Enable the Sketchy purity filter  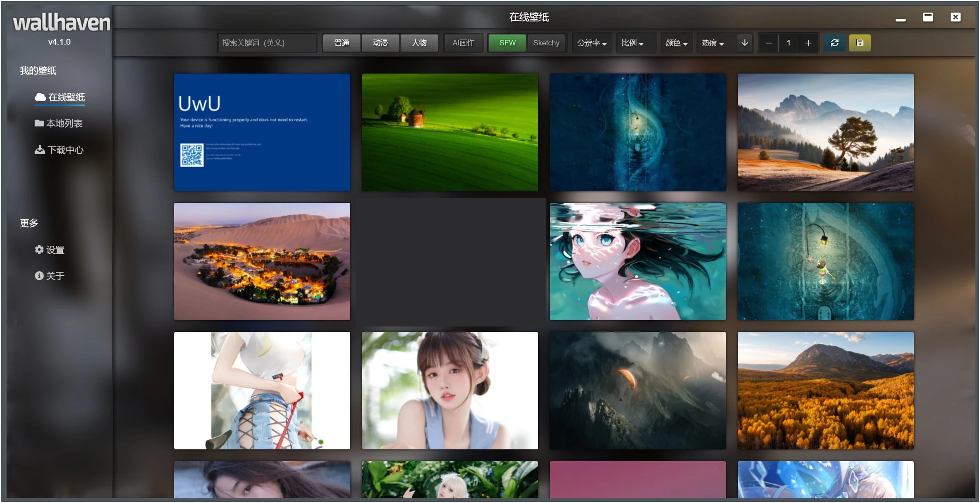[546, 43]
